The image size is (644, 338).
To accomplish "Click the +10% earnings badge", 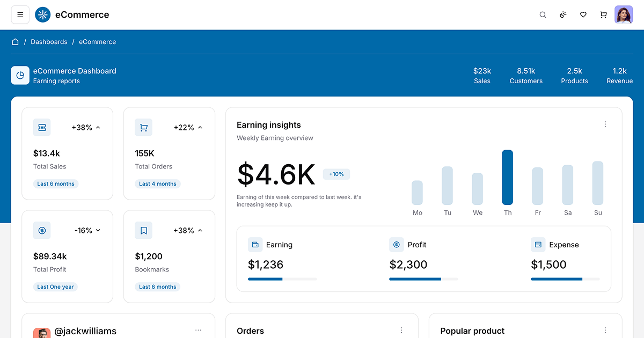I will pos(336,174).
